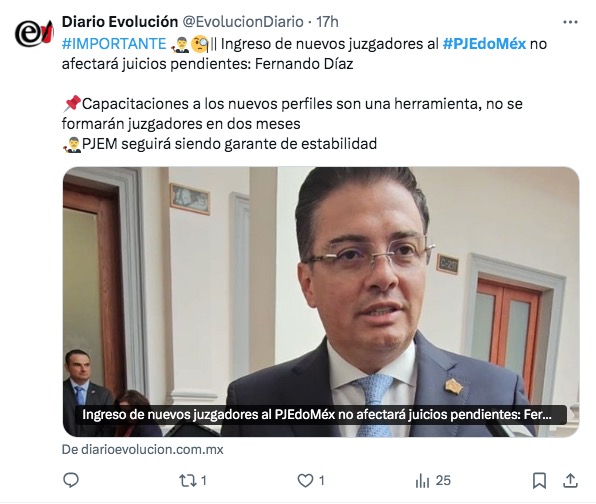View tweet analytics bar chart icon
Image resolution: width=596 pixels, height=504 pixels.
click(422, 481)
